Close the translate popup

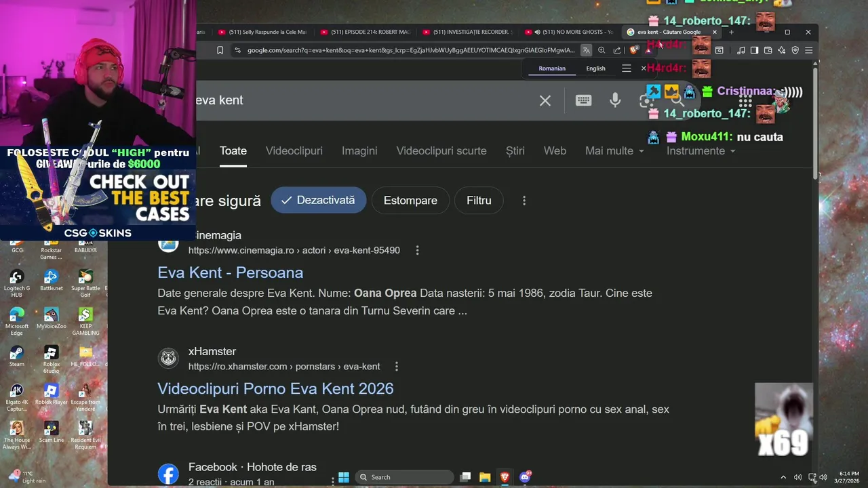pos(644,68)
